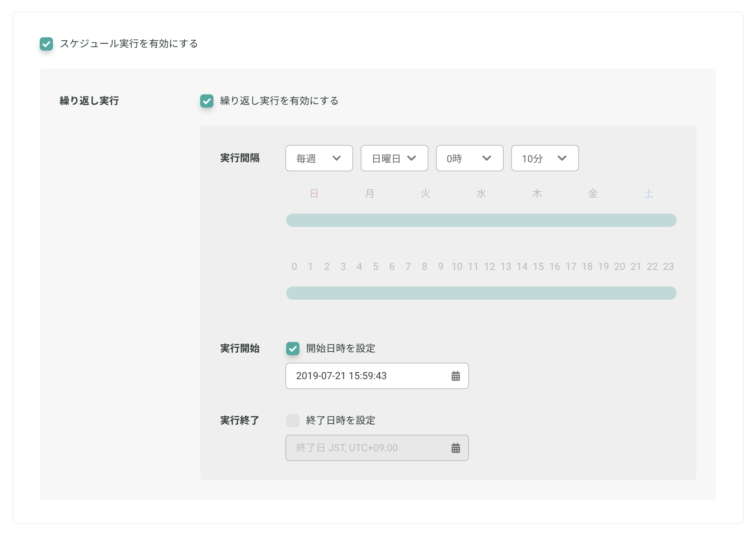The height and width of the screenshot is (534, 756).
Task: Click hour label 12
Action: [x=490, y=267]
